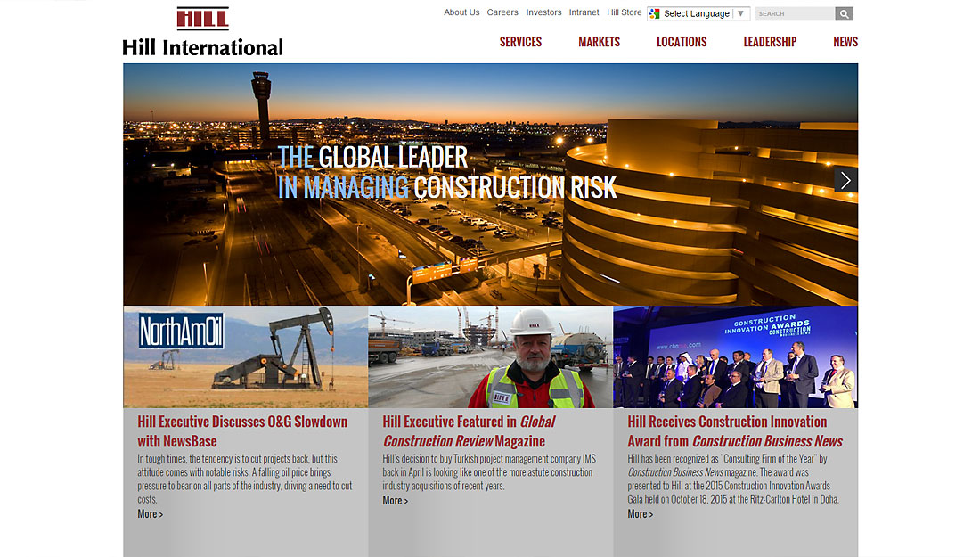Image resolution: width=980 pixels, height=557 pixels.
Task: Click More under Global Construction Review article
Action: coord(395,501)
